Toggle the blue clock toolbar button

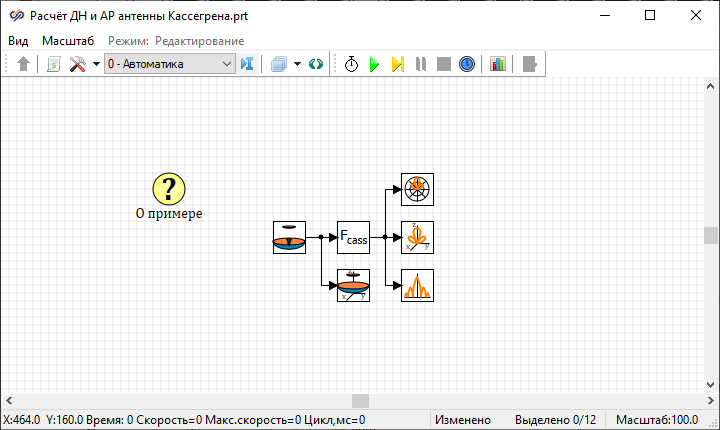tap(467, 64)
